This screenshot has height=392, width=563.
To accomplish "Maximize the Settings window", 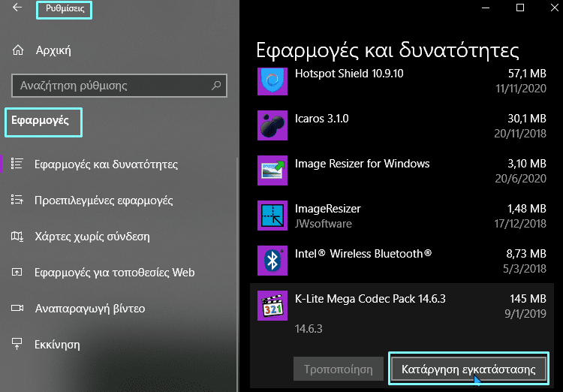I will coord(520,8).
